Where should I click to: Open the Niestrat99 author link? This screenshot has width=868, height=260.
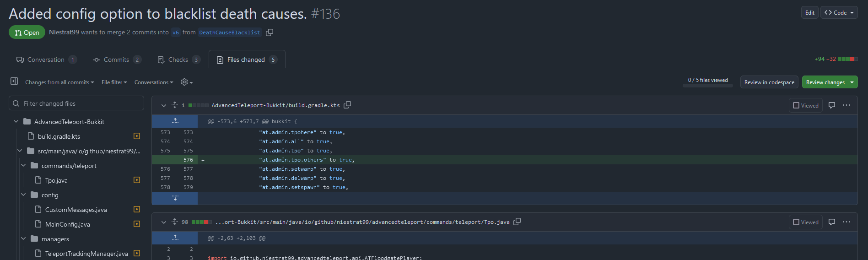point(64,32)
